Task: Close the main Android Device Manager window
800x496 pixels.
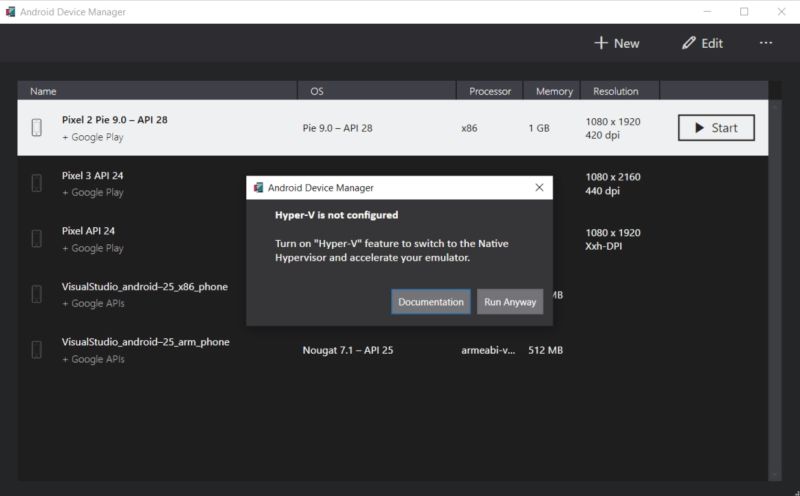Action: (781, 11)
